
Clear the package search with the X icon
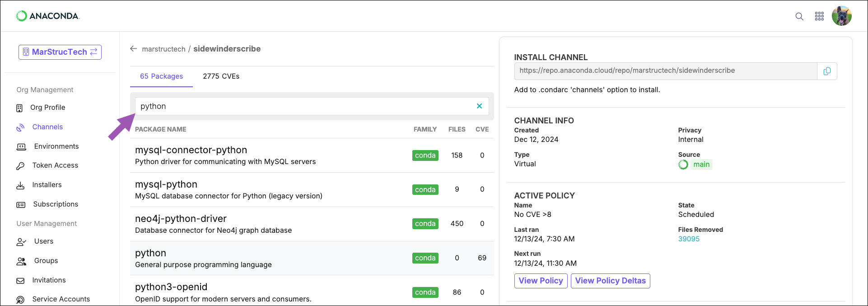click(x=480, y=106)
